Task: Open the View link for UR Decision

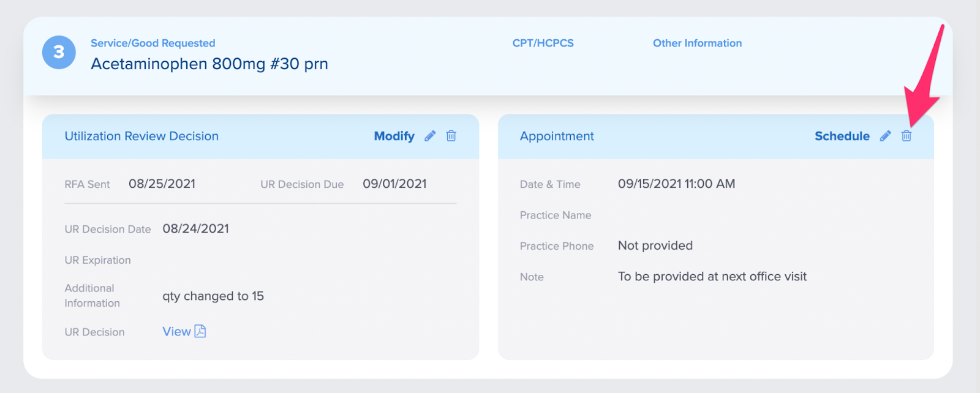Action: [176, 331]
